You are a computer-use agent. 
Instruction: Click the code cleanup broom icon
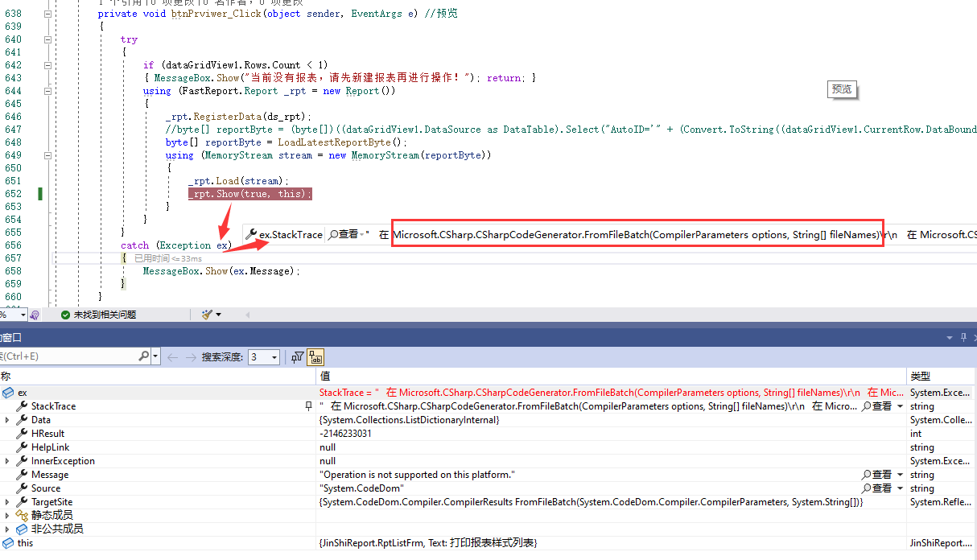[208, 315]
